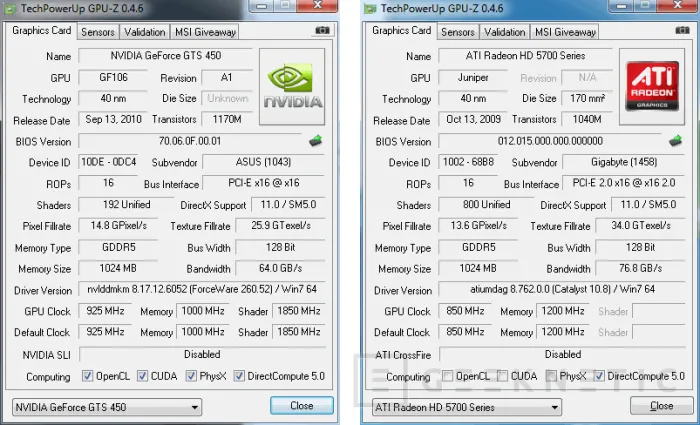Open the NVIDIA GeForce GTS 450 device dropdown
This screenshot has width=700, height=425.
pos(107,407)
